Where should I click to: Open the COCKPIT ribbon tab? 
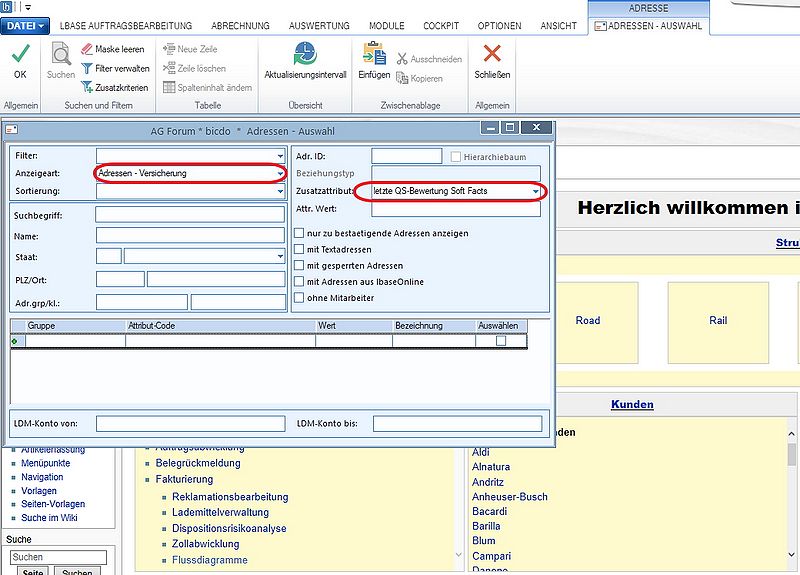[x=441, y=26]
